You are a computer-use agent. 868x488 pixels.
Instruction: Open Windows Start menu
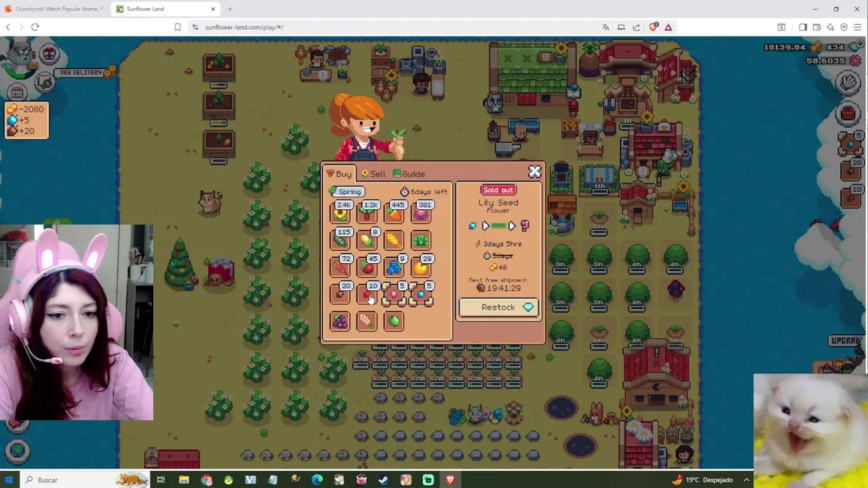coord(9,480)
